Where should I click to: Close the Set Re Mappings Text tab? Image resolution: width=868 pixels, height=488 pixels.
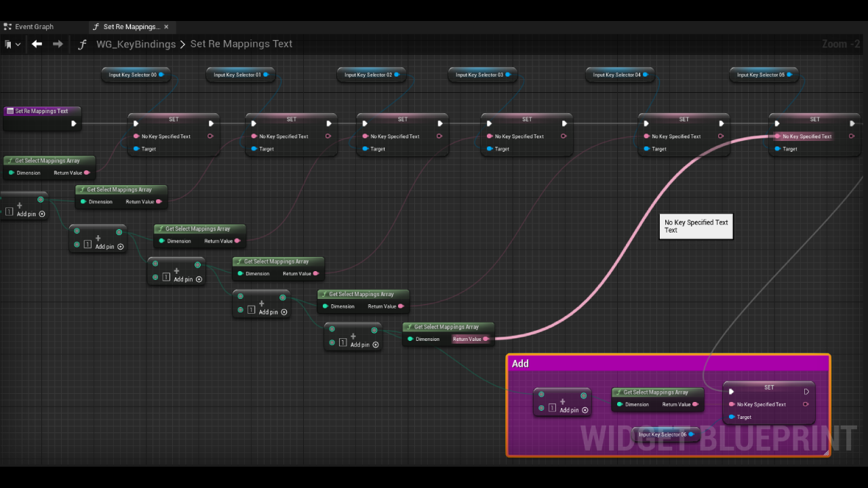click(x=166, y=27)
